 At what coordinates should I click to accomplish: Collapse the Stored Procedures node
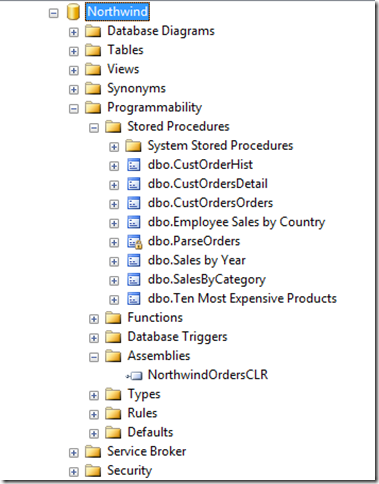94,128
